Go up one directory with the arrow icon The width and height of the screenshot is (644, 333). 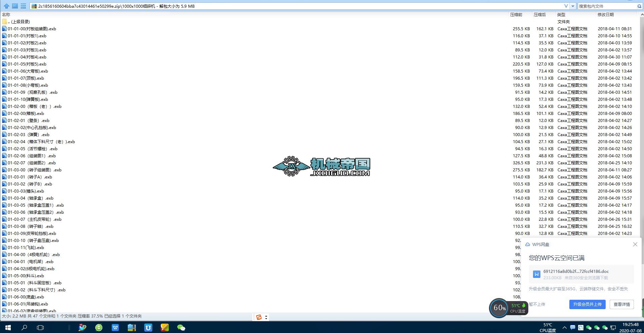(x=6, y=6)
